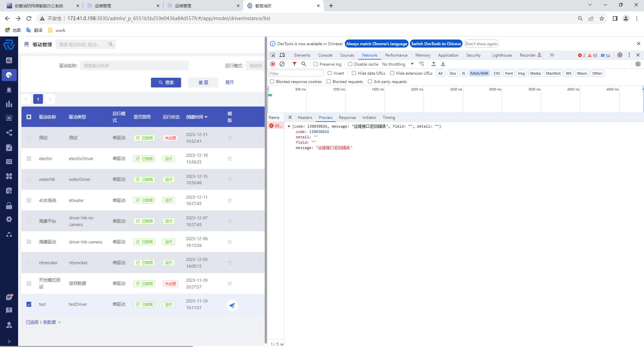The image size is (644, 347).
Task: Uncheck the test row checkbox
Action: point(29,304)
